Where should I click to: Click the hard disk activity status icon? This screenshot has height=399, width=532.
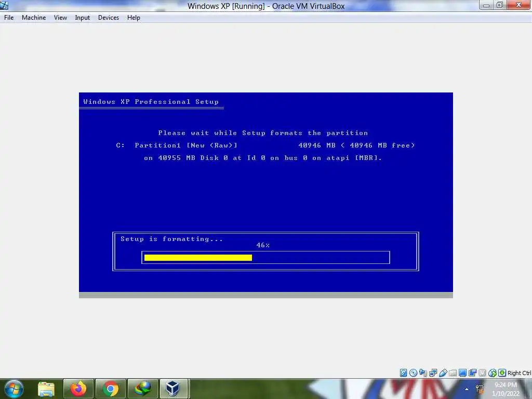[403, 373]
